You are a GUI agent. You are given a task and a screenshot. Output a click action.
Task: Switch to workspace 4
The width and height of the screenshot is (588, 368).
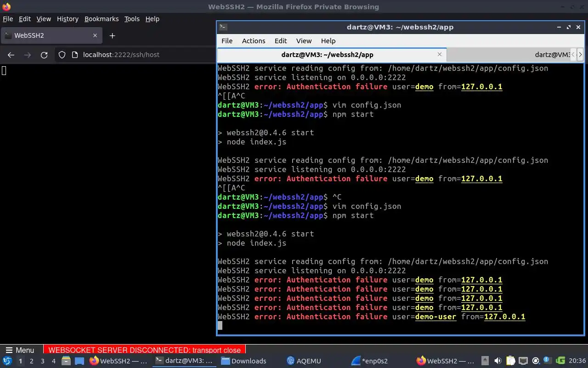tap(54, 361)
